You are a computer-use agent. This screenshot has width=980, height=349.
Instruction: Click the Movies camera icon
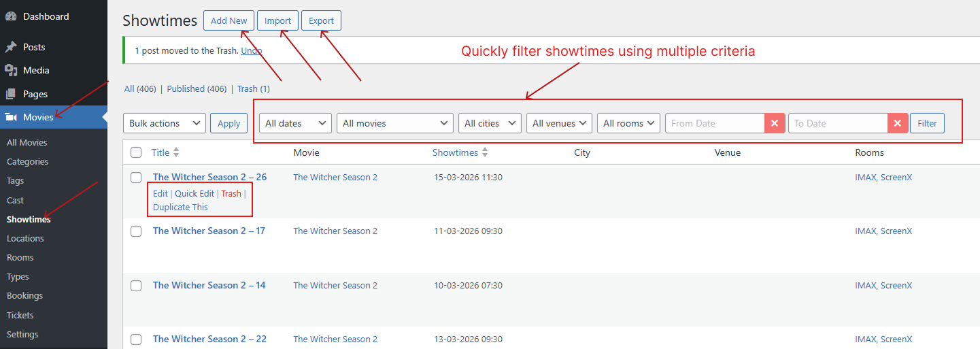[x=11, y=117]
